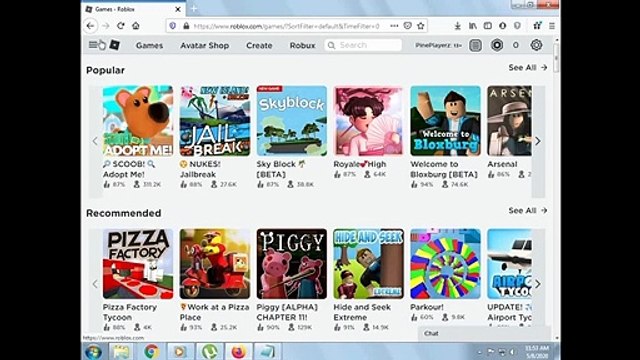
Task: Show next Recommended games with right arrow
Action: point(538,284)
